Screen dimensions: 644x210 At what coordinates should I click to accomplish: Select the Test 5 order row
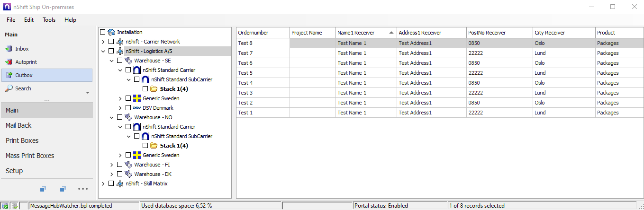pyautogui.click(x=263, y=73)
